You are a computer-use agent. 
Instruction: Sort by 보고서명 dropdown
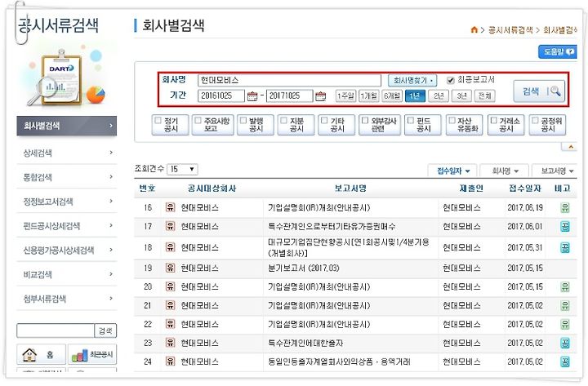point(556,171)
